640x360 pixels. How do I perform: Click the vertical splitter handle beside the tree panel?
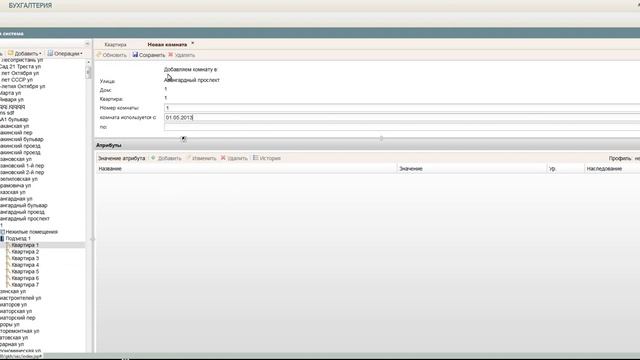click(x=92, y=239)
